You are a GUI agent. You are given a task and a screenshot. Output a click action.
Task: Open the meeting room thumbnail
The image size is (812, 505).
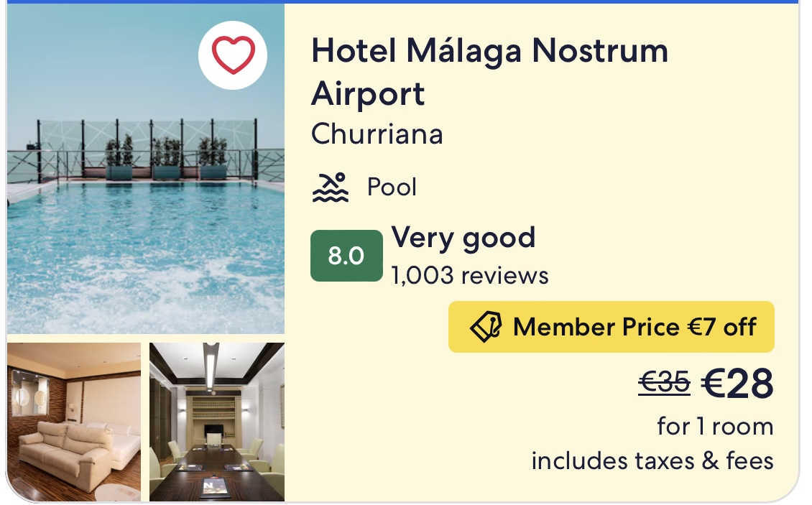[217, 422]
